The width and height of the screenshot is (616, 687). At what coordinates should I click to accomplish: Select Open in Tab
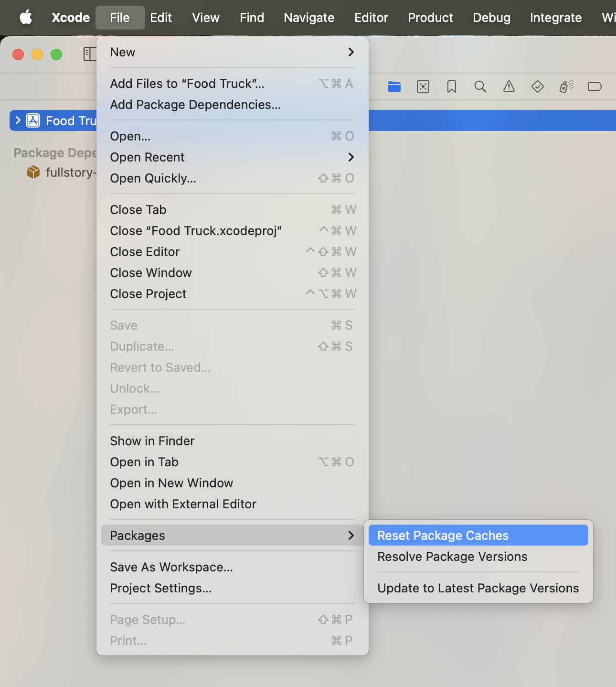(233, 462)
